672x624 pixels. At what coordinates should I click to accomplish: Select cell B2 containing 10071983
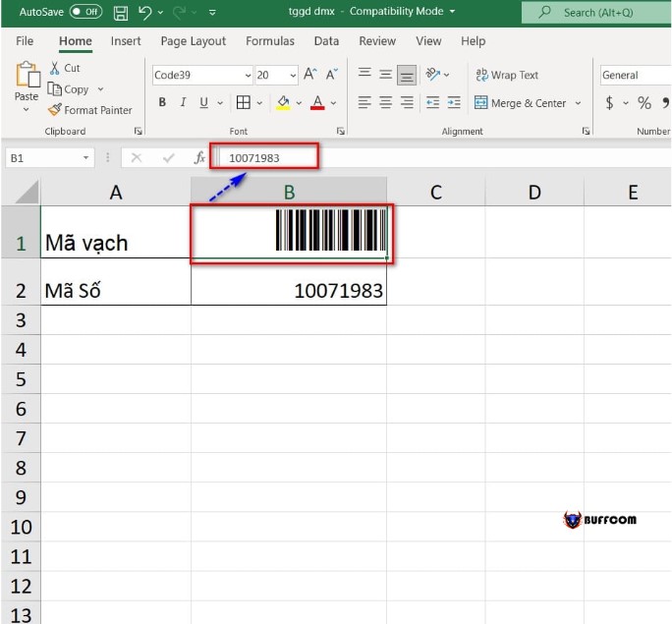(289, 282)
